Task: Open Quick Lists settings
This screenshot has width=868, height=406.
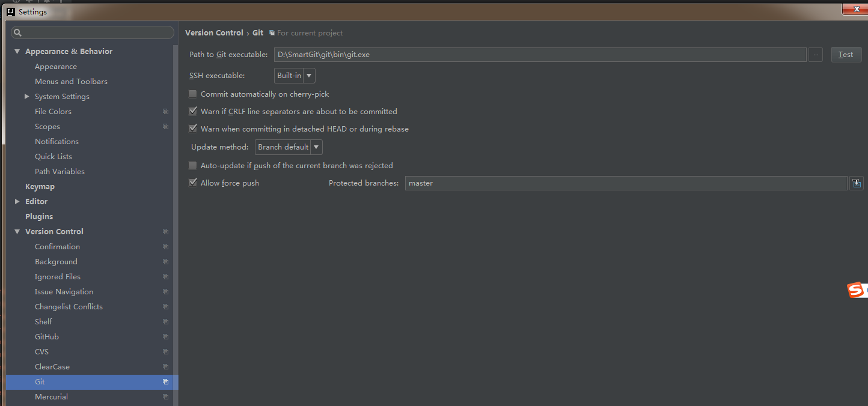Action: [x=53, y=157]
